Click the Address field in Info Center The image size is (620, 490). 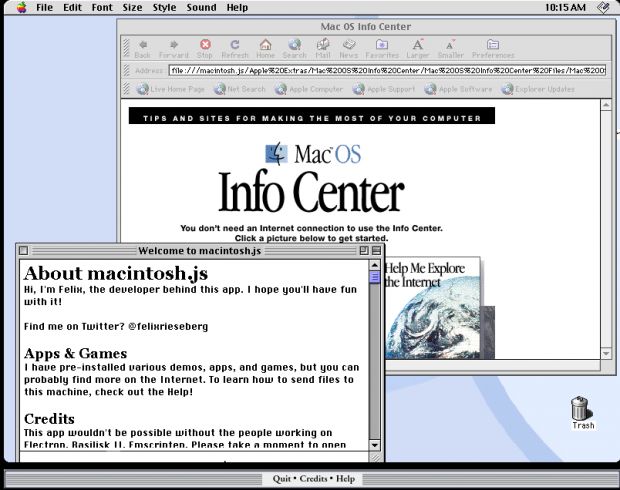[387, 71]
